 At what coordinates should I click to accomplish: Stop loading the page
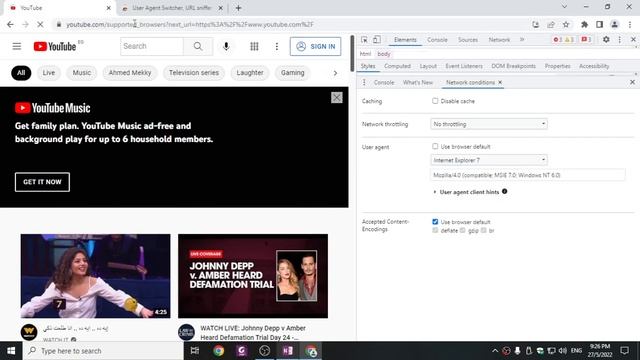tap(40, 24)
